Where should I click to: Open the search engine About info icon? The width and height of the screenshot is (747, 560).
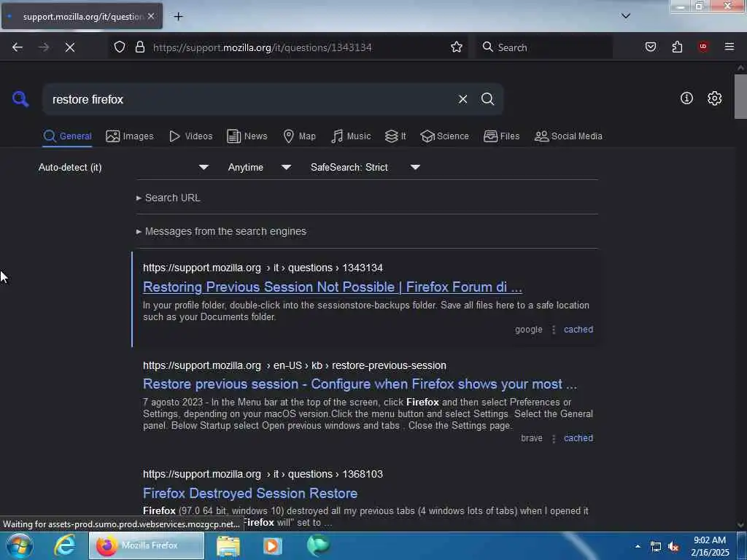686,98
